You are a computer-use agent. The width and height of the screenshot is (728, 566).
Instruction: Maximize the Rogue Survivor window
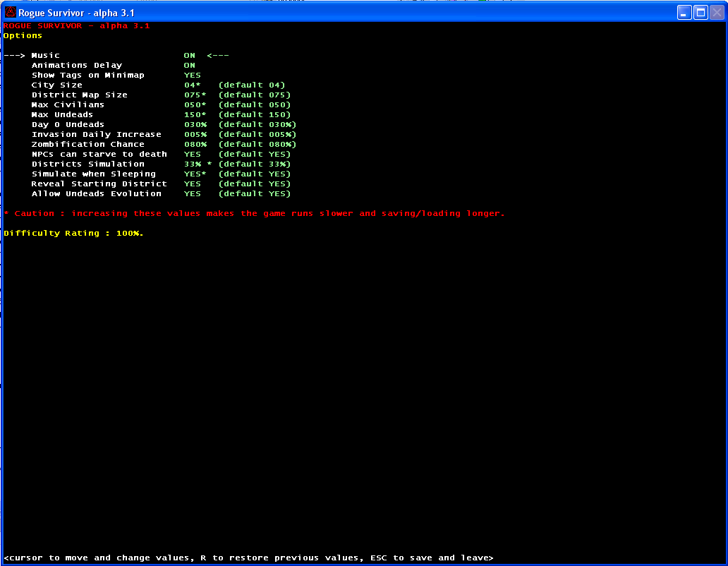[700, 13]
